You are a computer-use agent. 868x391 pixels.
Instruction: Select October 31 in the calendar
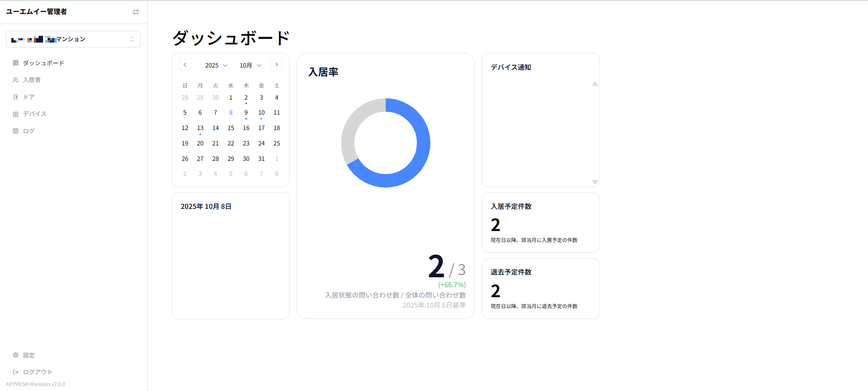262,159
